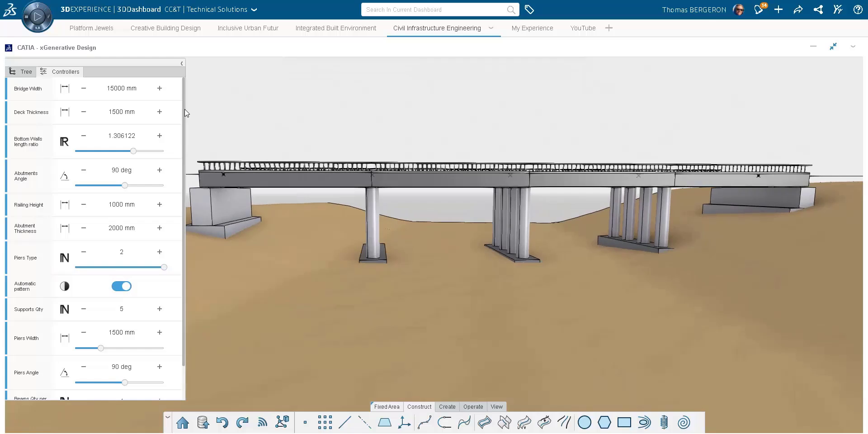
Task: Expand the Civil Infrastructure Engineering tab chevron
Action: point(491,28)
